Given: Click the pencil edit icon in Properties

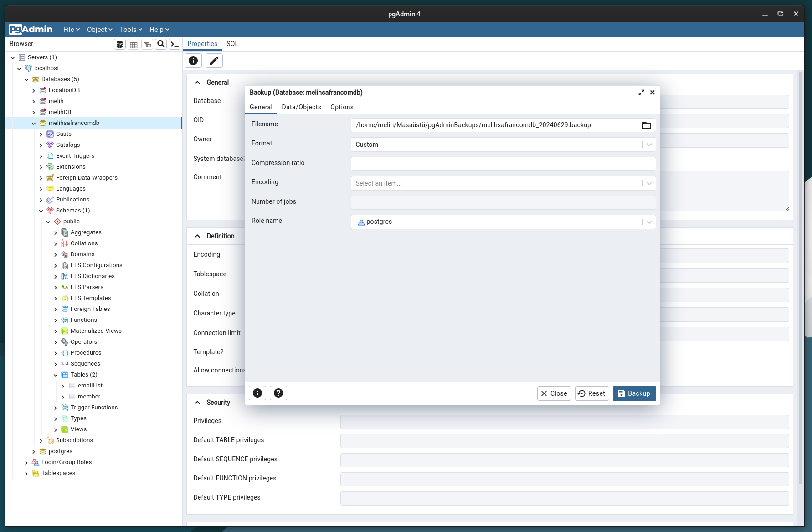Looking at the screenshot, I should 214,61.
